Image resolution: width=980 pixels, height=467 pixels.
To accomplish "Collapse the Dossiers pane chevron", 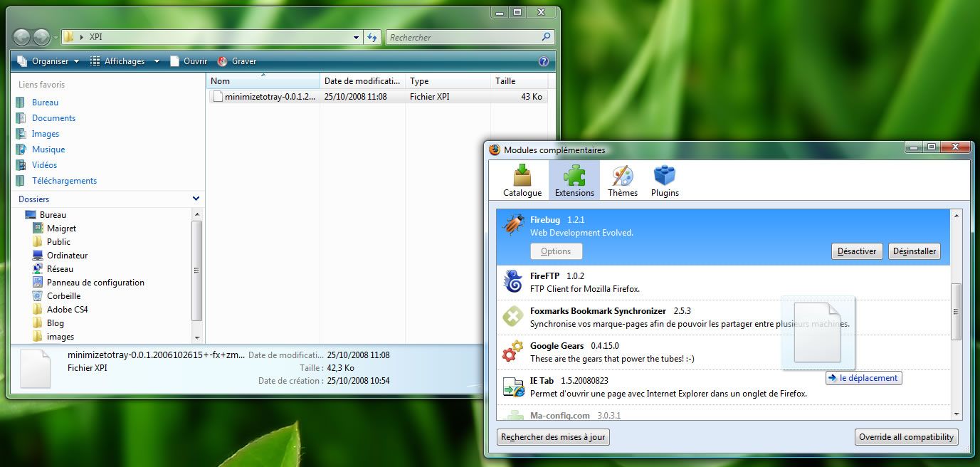I will point(196,199).
